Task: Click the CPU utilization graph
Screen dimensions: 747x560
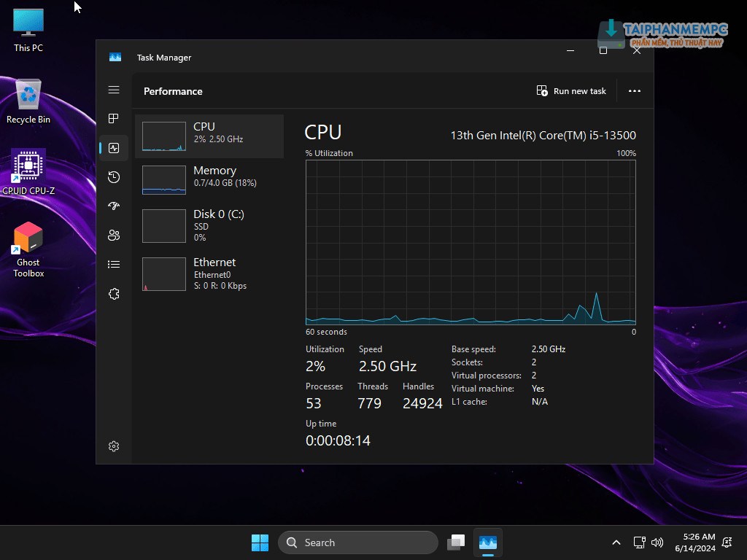Action: point(471,242)
